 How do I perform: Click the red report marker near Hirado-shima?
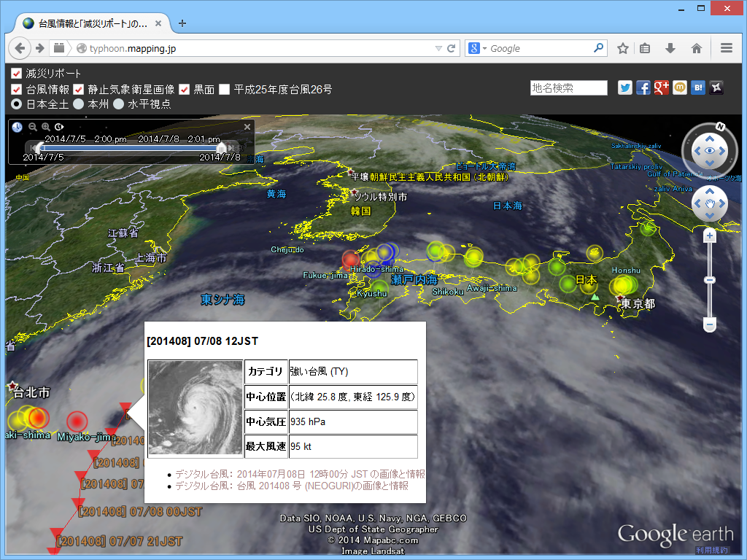(x=351, y=259)
